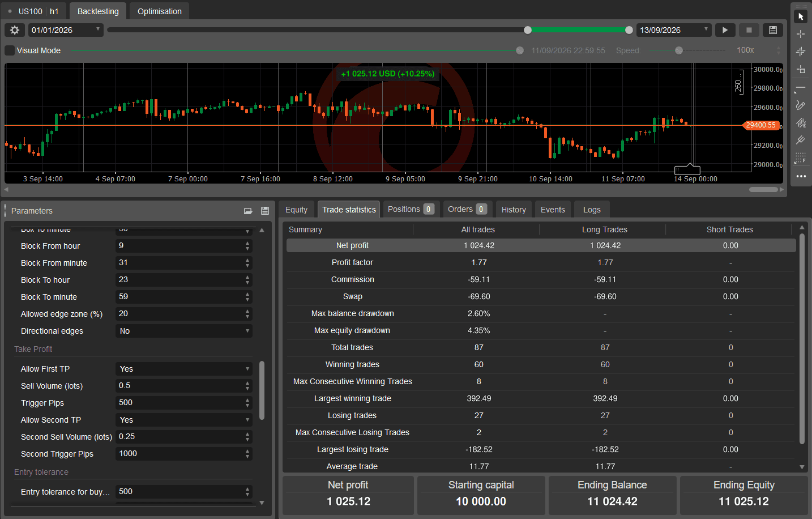812x519 pixels.
Task: Click the Allowed edge zone stepper arrows
Action: tap(247, 314)
